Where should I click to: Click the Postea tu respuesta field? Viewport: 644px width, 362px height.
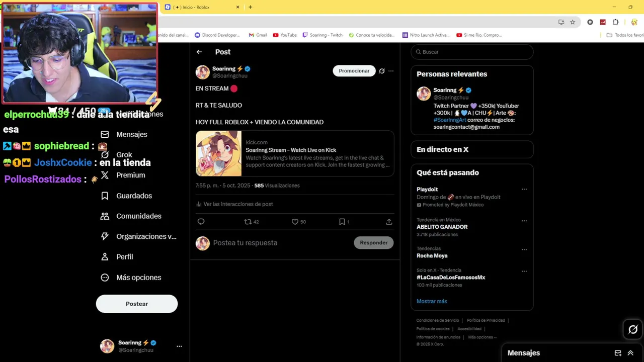(245, 243)
